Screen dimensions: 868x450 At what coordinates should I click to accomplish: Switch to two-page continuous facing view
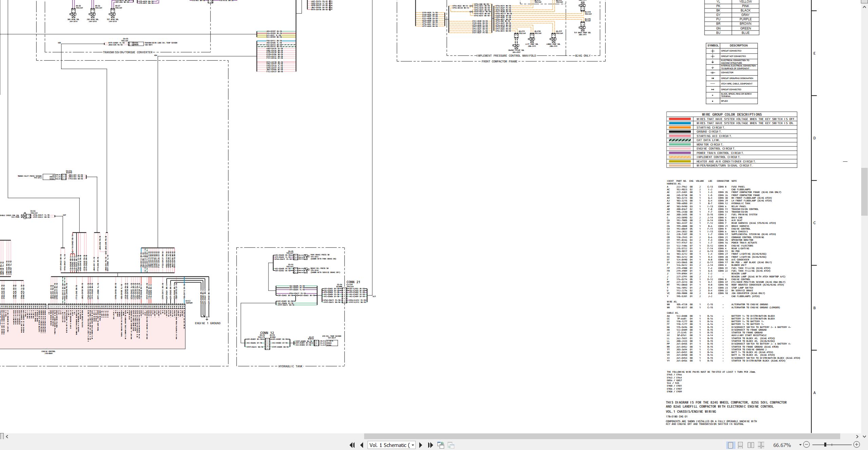pyautogui.click(x=761, y=445)
